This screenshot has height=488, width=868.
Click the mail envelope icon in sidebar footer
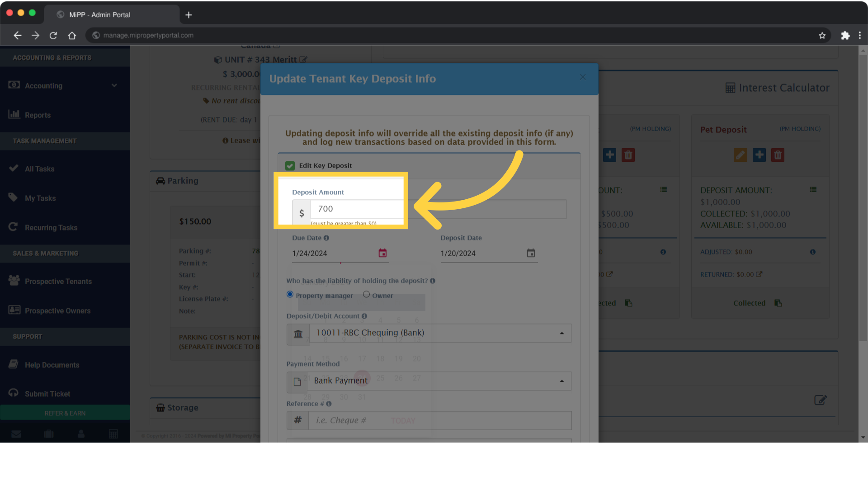click(16, 434)
